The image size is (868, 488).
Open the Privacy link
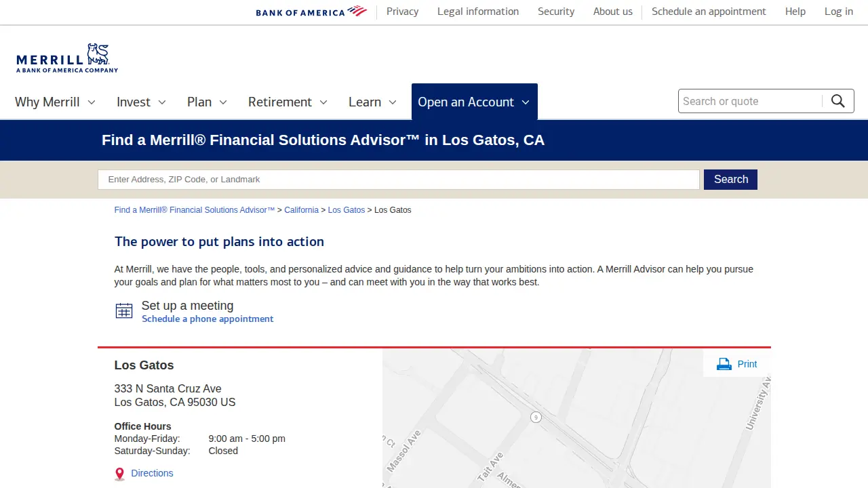(x=402, y=12)
